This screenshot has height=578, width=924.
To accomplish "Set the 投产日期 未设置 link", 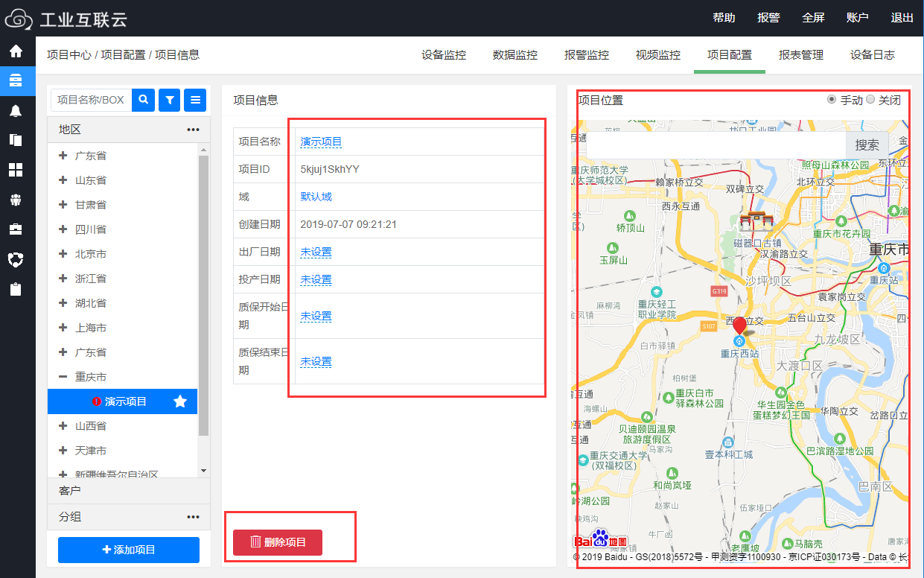I will coord(316,279).
